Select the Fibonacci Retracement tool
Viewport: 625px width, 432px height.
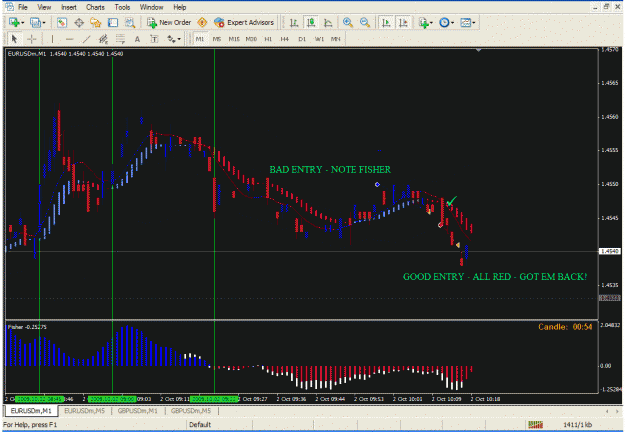click(120, 39)
